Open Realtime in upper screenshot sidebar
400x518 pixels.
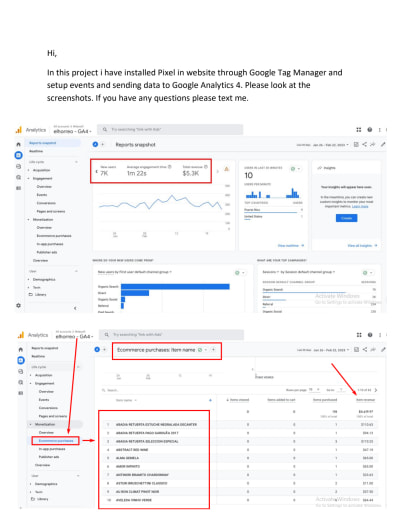click(36, 151)
